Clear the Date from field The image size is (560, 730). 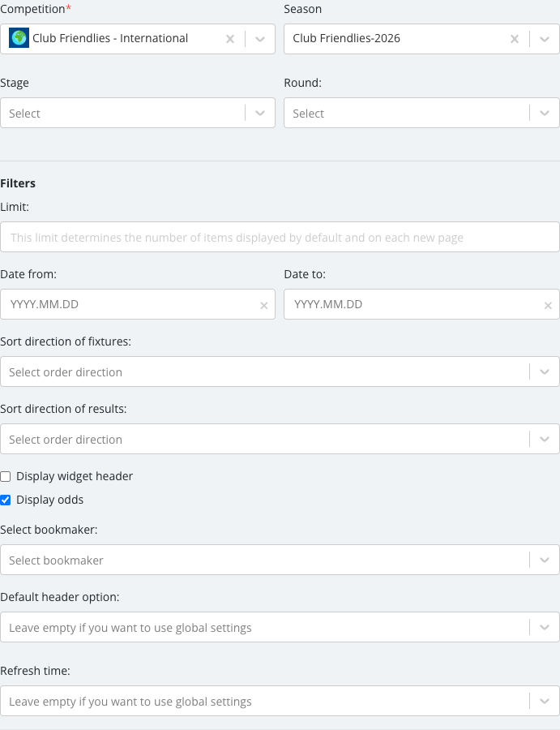(263, 306)
